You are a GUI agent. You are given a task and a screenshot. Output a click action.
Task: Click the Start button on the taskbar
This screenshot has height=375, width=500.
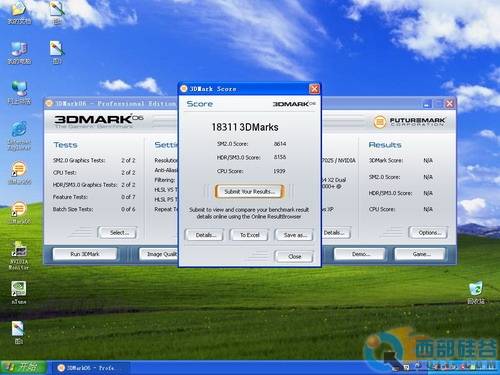pyautogui.click(x=23, y=368)
